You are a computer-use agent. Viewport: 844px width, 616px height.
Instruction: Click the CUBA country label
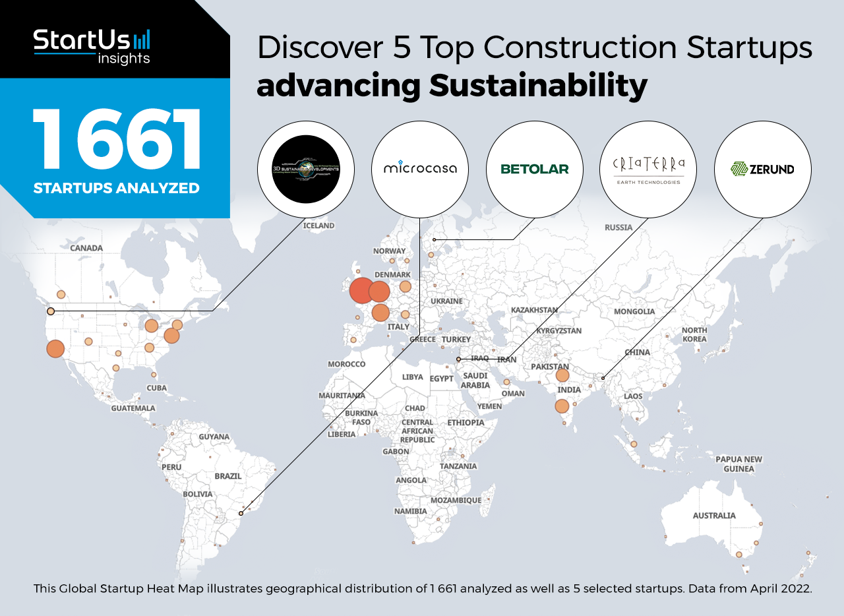[157, 388]
